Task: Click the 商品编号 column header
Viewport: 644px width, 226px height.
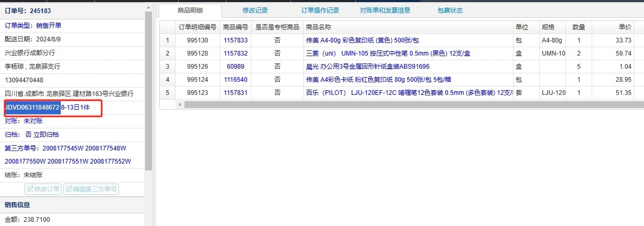Action: (x=235, y=27)
